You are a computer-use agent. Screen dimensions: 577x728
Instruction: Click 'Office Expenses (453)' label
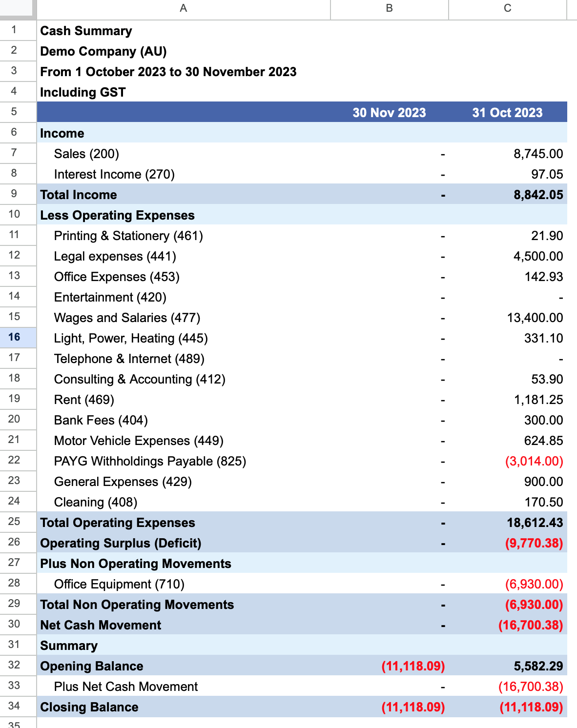pyautogui.click(x=117, y=277)
